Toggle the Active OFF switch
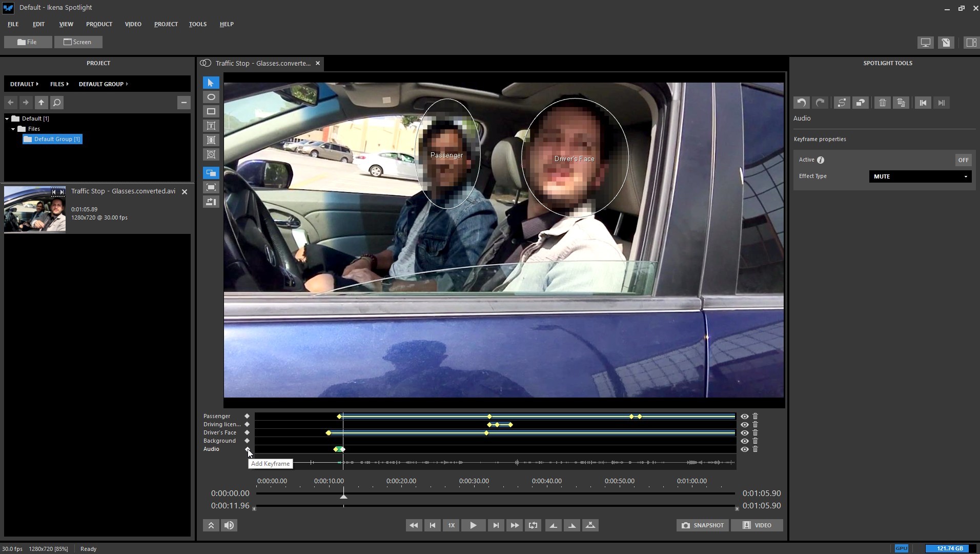Image resolution: width=980 pixels, height=554 pixels. (x=964, y=160)
